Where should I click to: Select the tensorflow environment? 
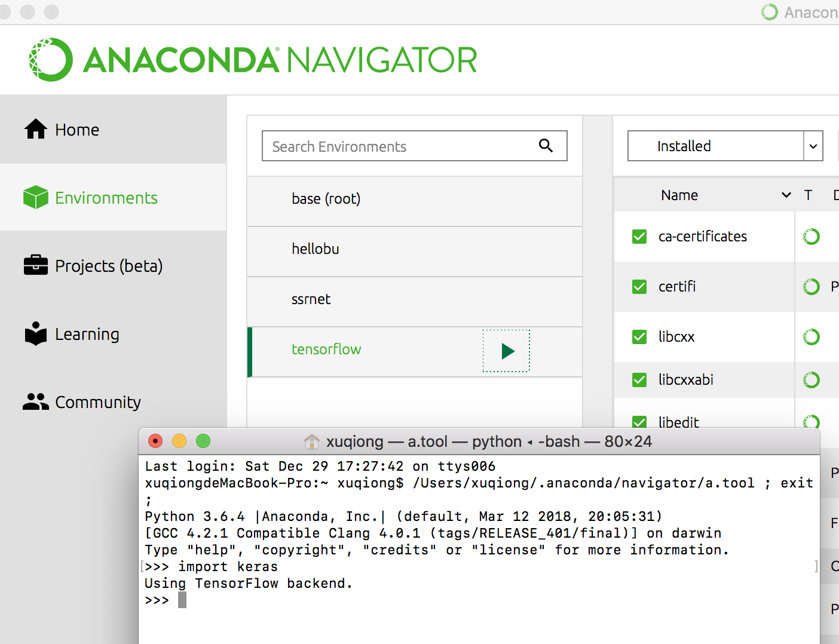[415, 352]
